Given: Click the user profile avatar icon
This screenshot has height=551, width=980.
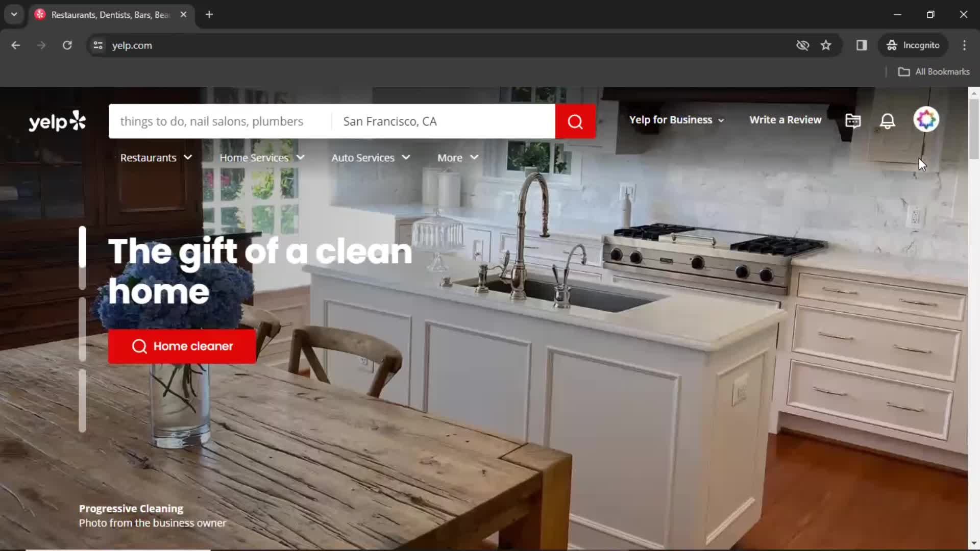Looking at the screenshot, I should (925, 120).
